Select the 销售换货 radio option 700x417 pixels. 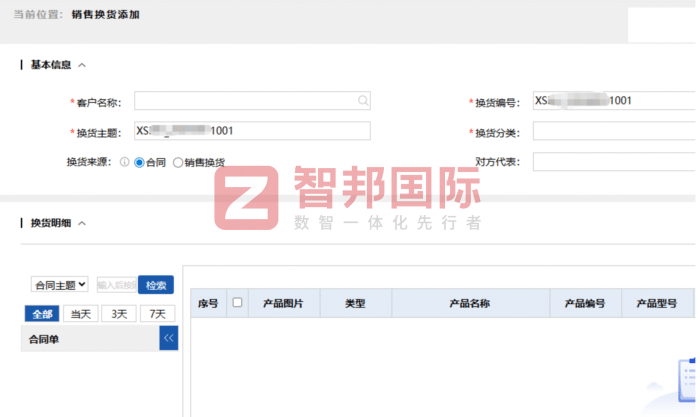pos(179,162)
